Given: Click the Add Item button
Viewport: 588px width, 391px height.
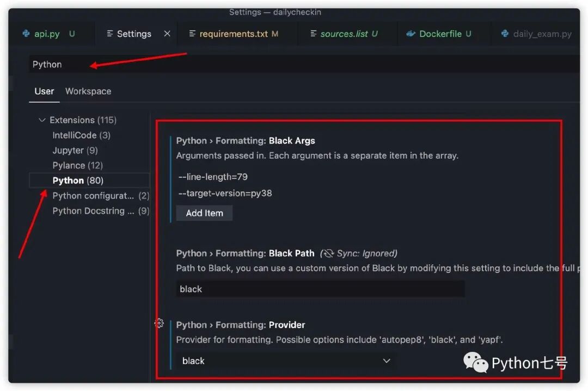Looking at the screenshot, I should 204,213.
